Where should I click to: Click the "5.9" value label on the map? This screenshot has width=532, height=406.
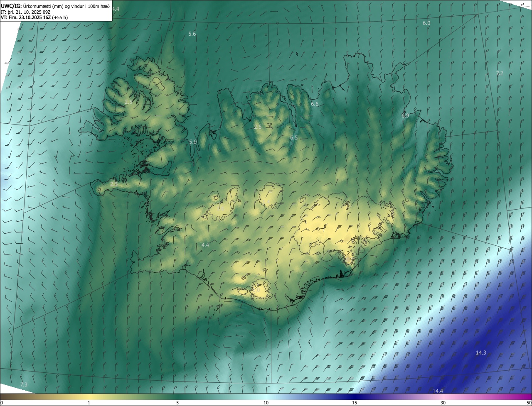(193, 142)
